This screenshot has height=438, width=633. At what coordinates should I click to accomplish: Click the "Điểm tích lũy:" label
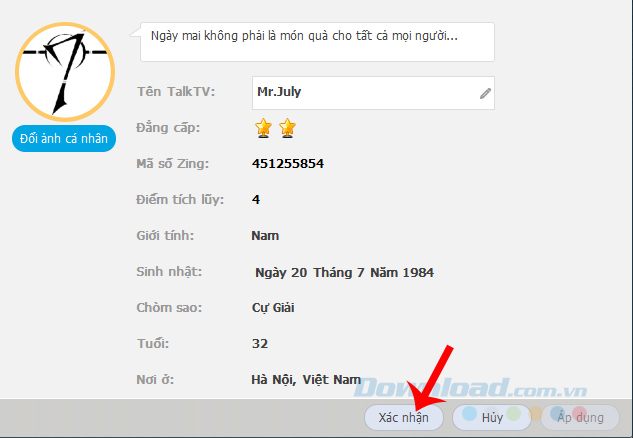(180, 199)
